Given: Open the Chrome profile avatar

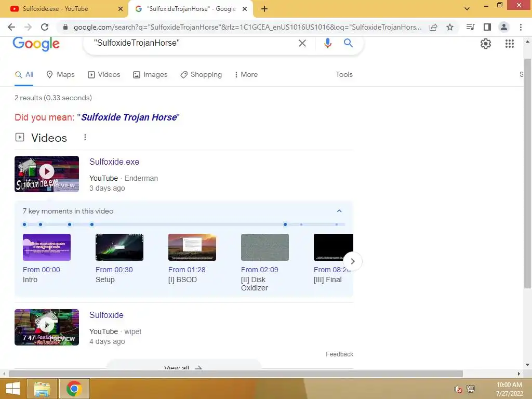Looking at the screenshot, I should tap(504, 27).
